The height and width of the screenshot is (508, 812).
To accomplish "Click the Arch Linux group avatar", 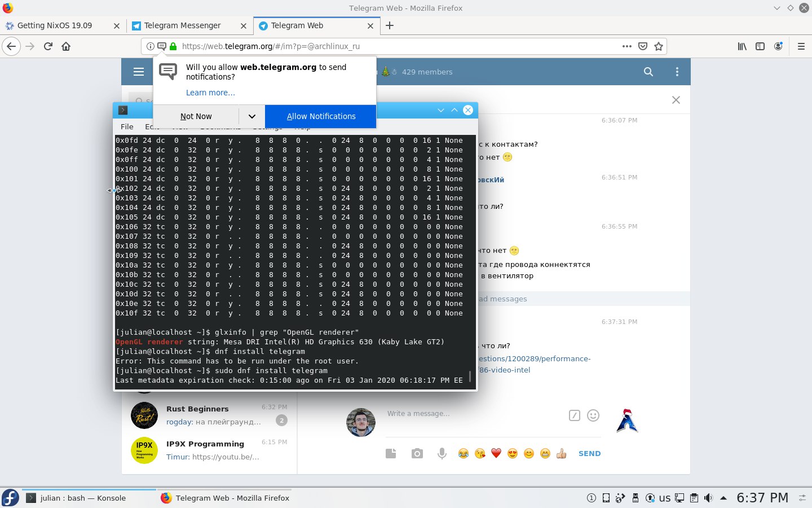I will point(626,421).
